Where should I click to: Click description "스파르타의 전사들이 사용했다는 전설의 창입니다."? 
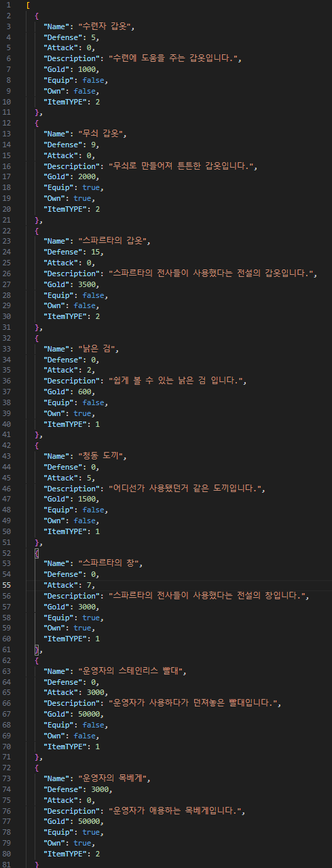point(208,595)
